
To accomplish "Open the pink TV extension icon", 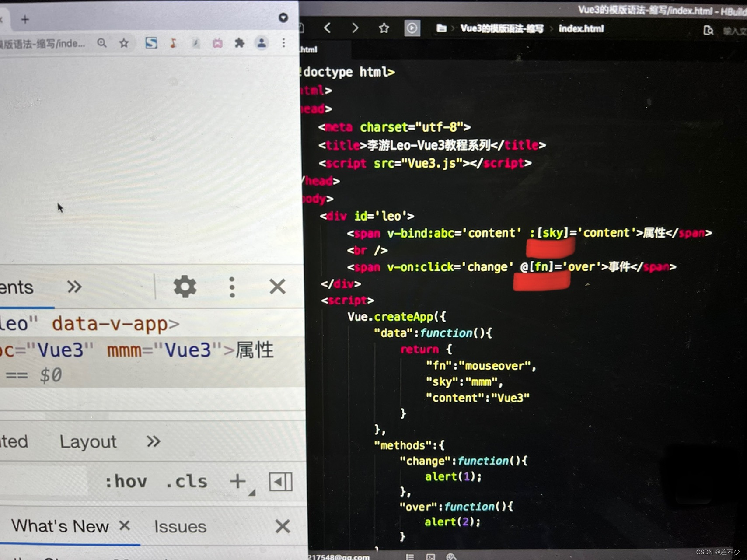I will [217, 43].
